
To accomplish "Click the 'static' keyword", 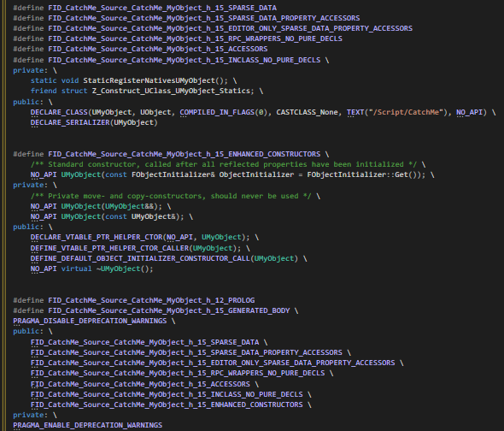I will point(44,80).
